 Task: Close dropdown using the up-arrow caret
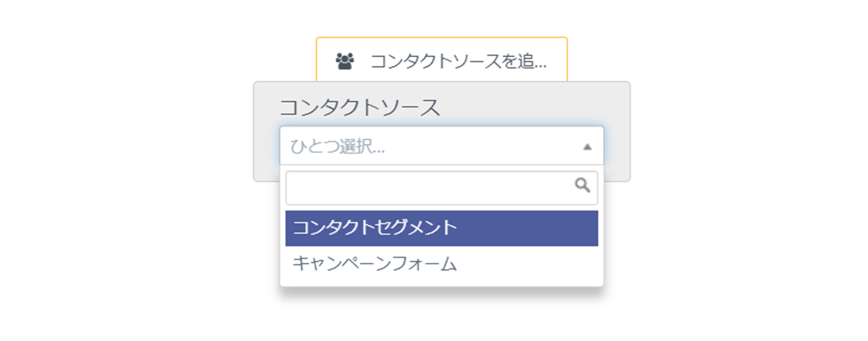click(x=587, y=147)
